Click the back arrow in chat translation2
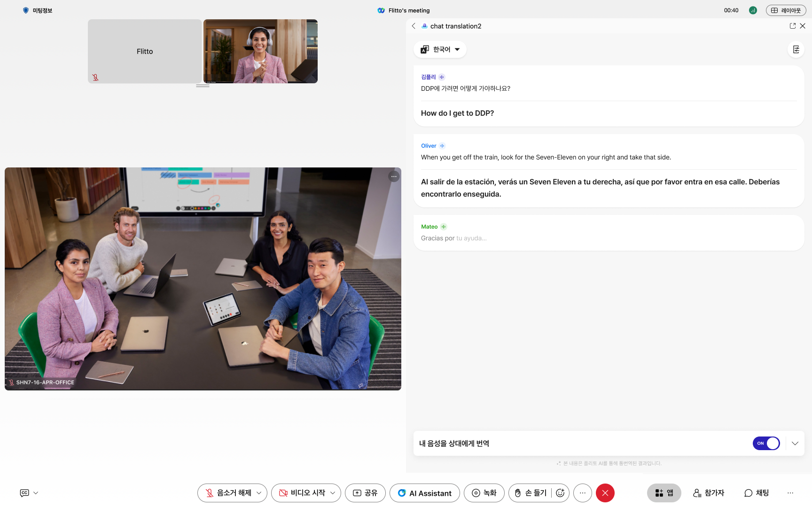Viewport: 812px width, 508px height. [414, 26]
